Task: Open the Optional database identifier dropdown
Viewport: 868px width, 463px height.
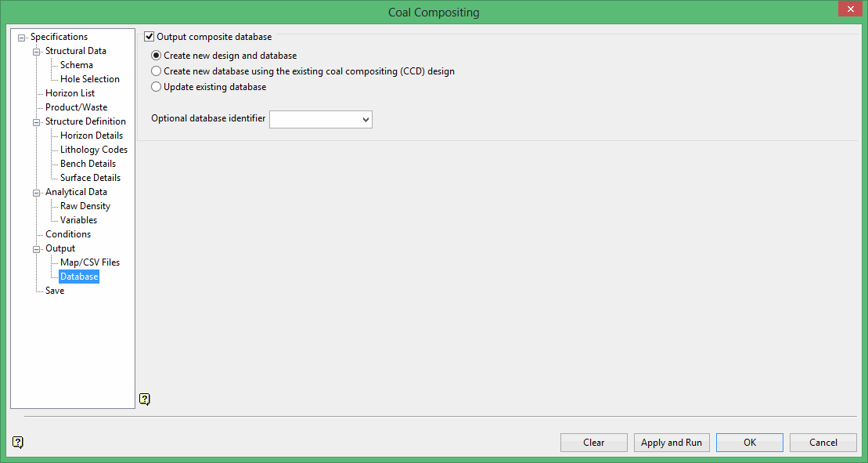Action: pos(366,119)
